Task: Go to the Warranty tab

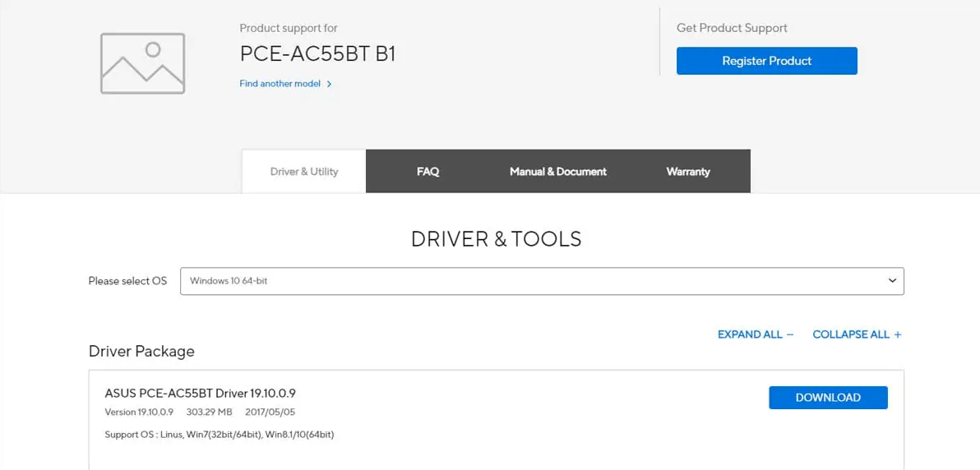Action: [x=687, y=172]
